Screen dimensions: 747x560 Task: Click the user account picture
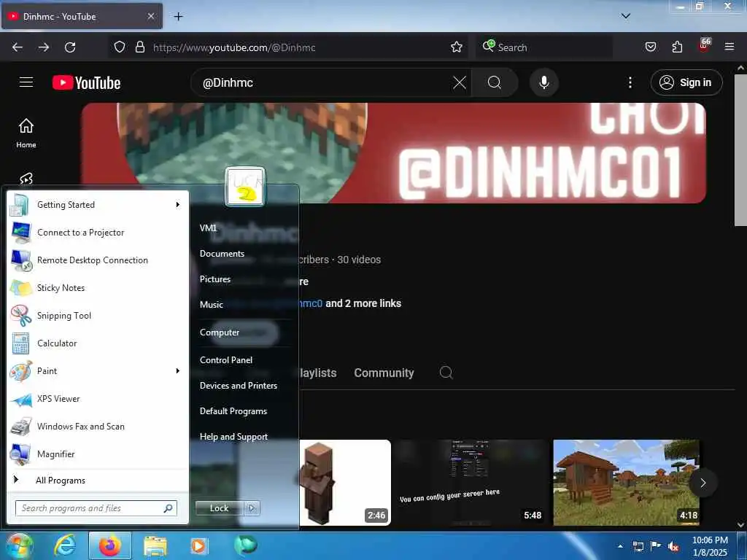[245, 187]
